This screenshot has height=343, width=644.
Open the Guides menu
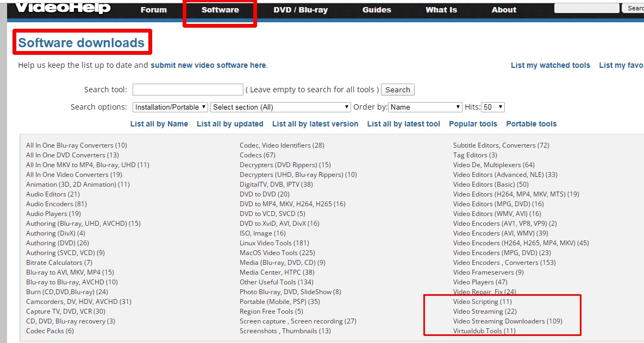[377, 10]
